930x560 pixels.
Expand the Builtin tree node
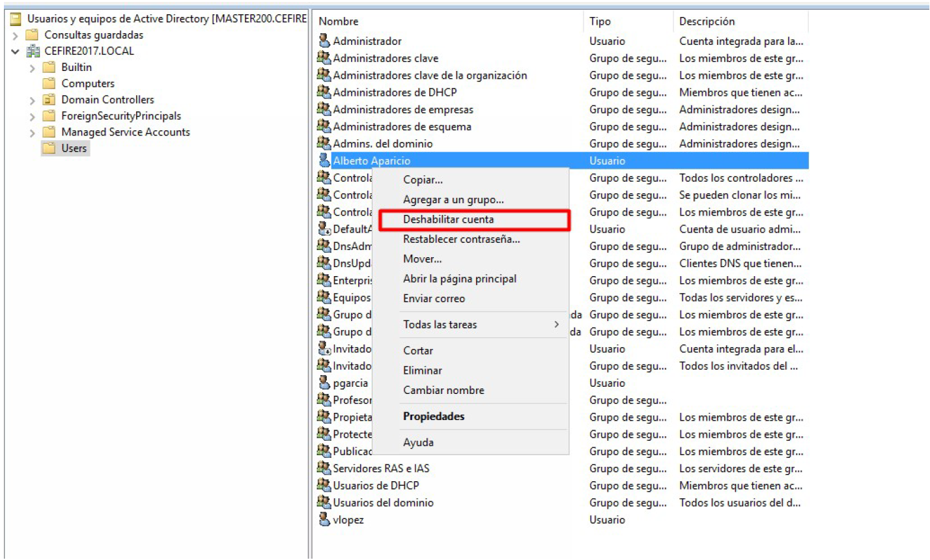[32, 68]
